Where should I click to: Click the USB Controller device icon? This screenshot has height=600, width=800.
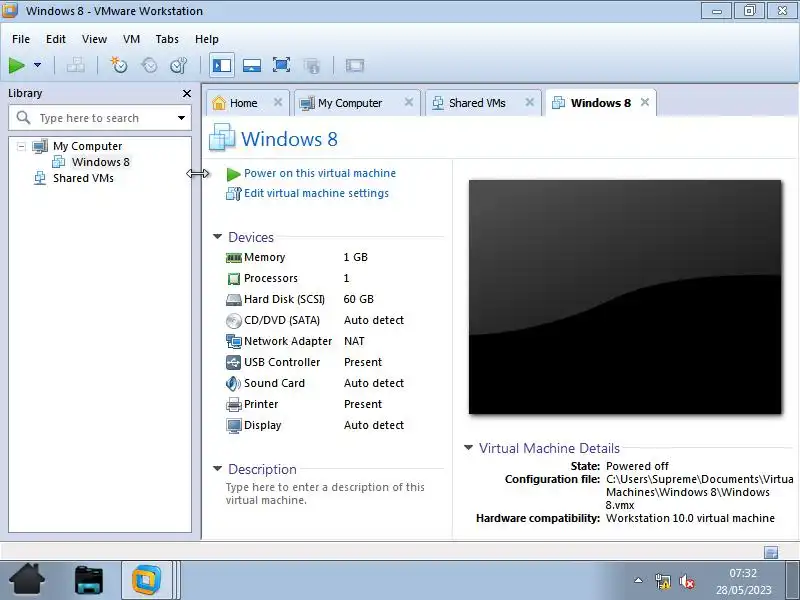[234, 362]
